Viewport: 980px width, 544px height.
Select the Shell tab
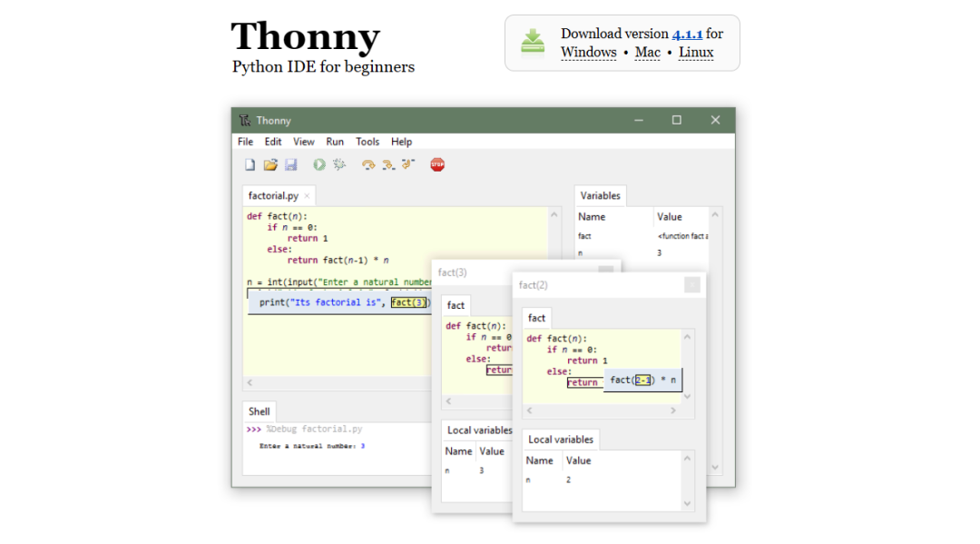(260, 411)
